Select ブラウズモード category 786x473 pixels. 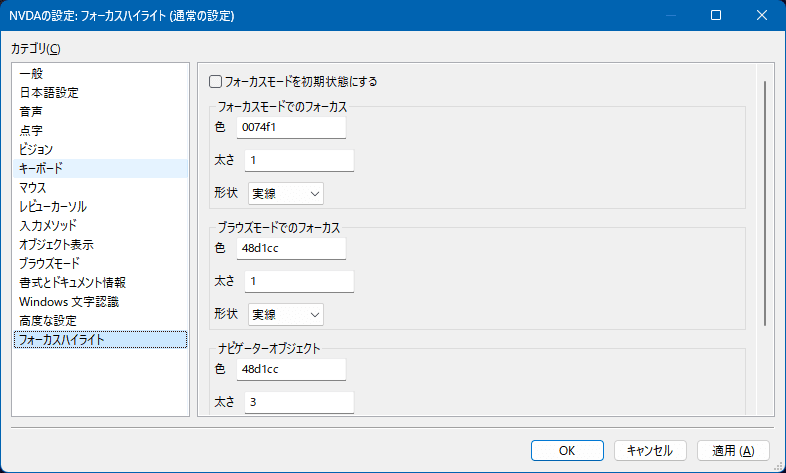click(49, 263)
